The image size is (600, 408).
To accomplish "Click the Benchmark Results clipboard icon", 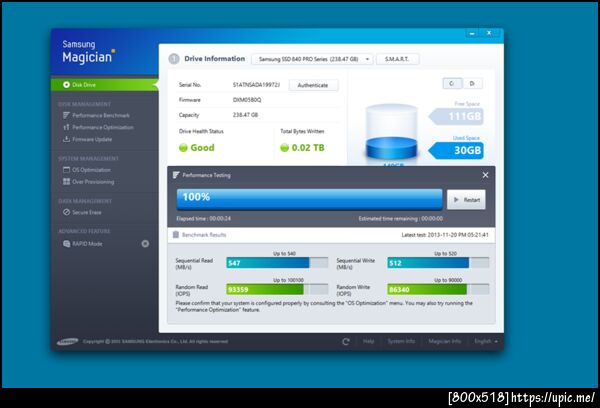I will (176, 235).
